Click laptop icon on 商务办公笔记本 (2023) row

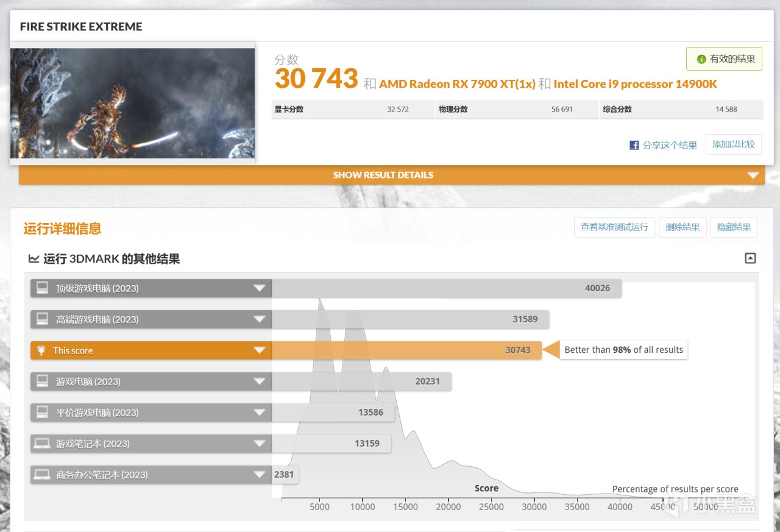point(42,474)
